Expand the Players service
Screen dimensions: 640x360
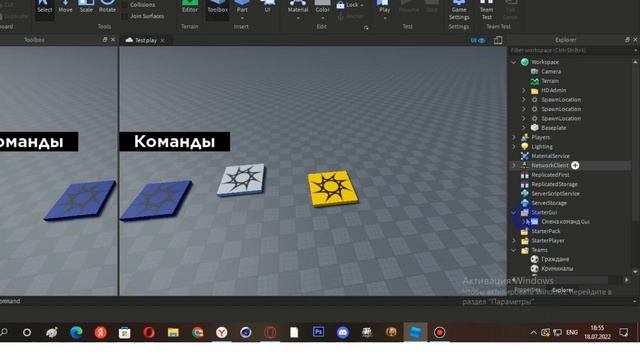[513, 137]
